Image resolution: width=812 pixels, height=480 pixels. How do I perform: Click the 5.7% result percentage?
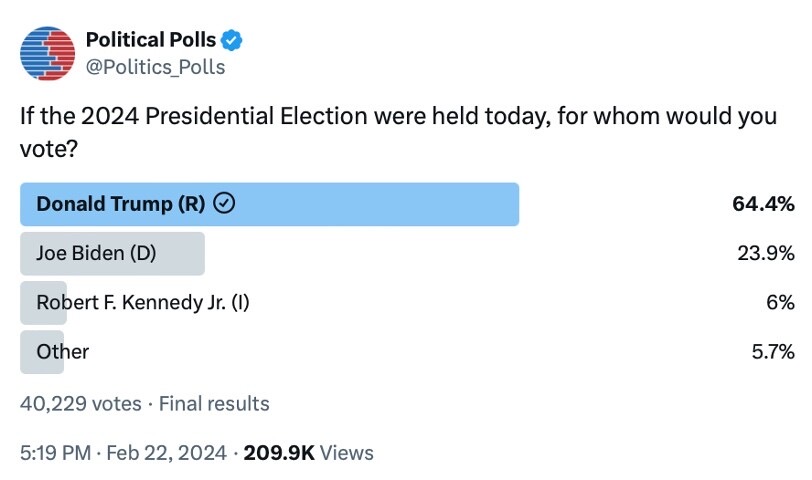[x=771, y=351]
